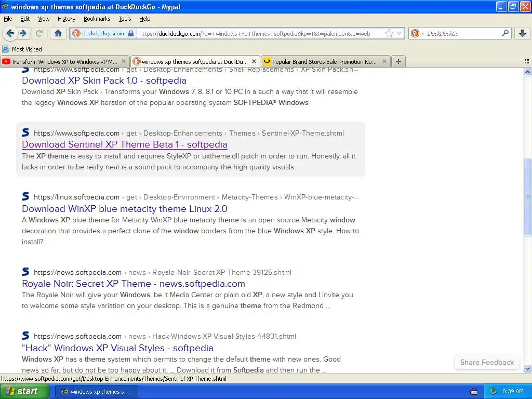
Task: Open the Tools menu
Action: click(125, 19)
